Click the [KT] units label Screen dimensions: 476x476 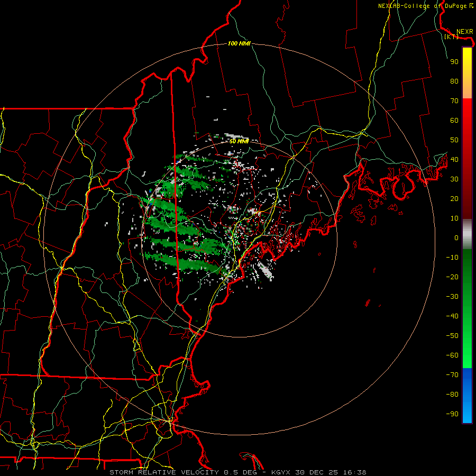[x=451, y=36]
